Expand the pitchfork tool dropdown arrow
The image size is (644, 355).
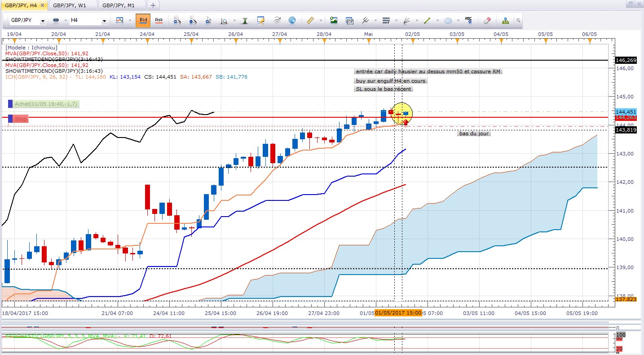(x=375, y=21)
